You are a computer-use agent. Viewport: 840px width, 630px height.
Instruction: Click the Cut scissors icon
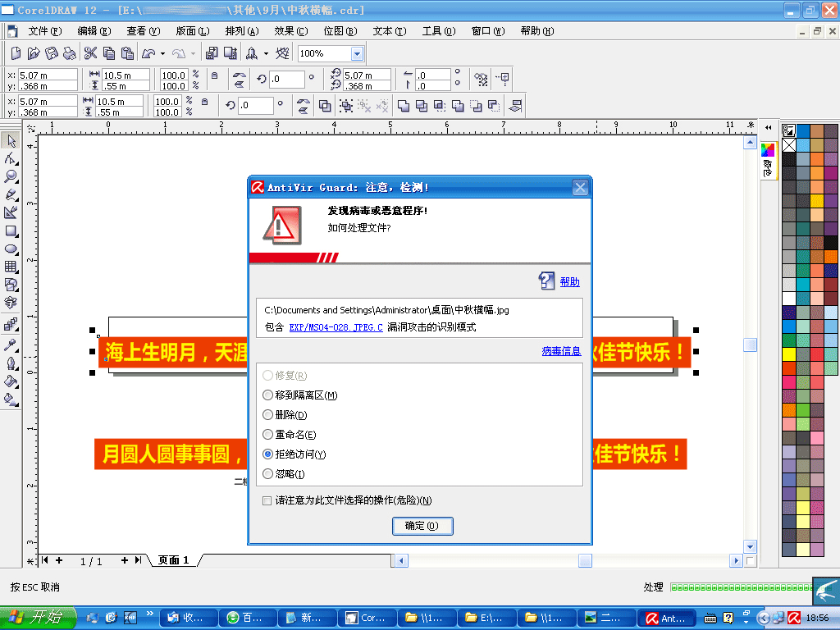(x=90, y=53)
